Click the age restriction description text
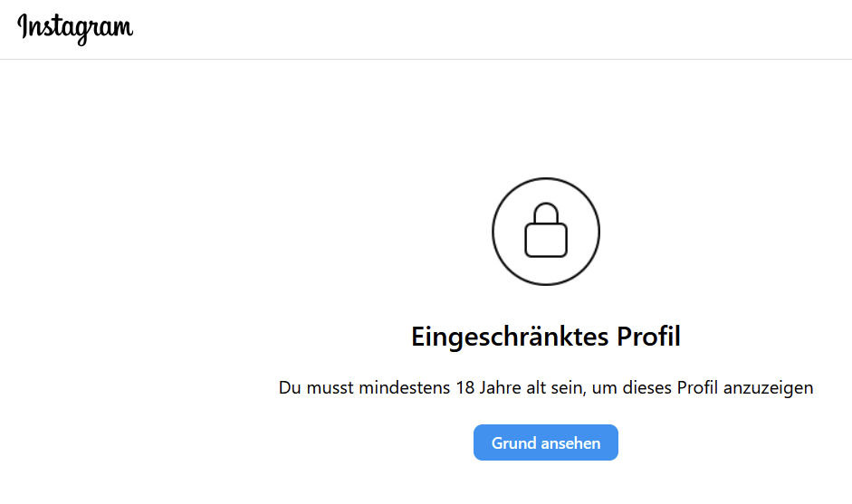Viewport: 852px width, 504px height. [x=545, y=388]
